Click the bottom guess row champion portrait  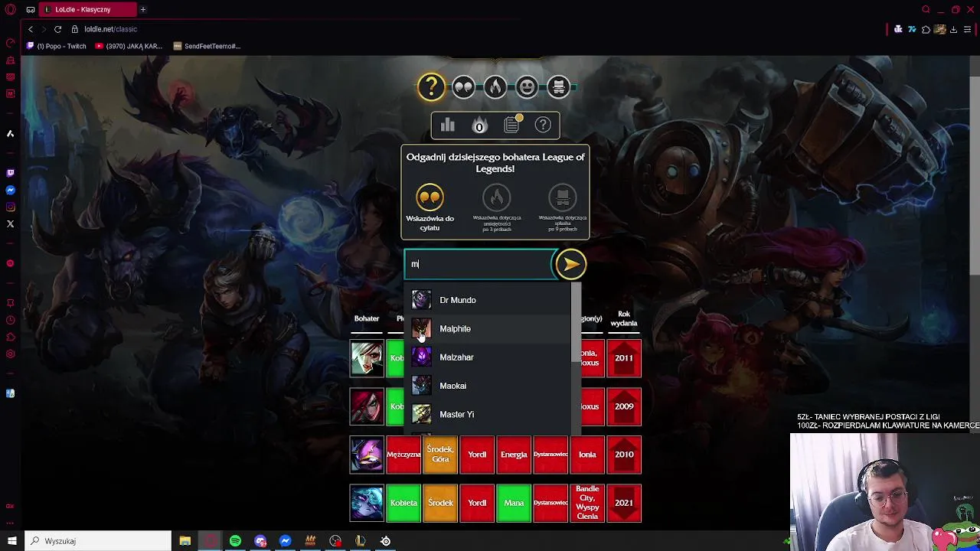(x=367, y=503)
